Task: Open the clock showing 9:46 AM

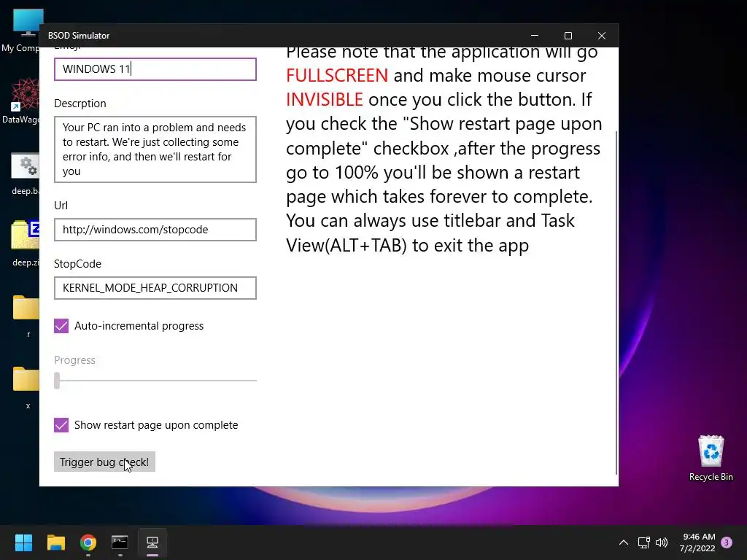Action: click(698, 542)
